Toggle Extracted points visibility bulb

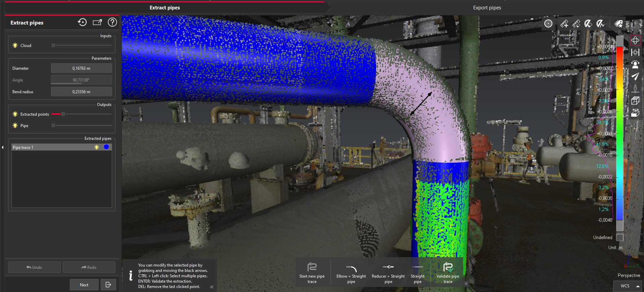click(x=15, y=114)
